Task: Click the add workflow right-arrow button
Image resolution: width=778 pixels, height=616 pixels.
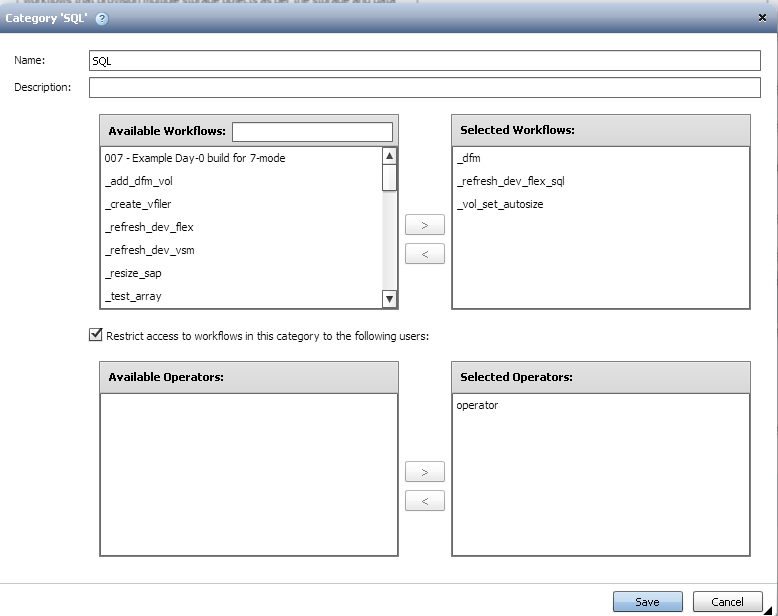Action: (x=425, y=226)
